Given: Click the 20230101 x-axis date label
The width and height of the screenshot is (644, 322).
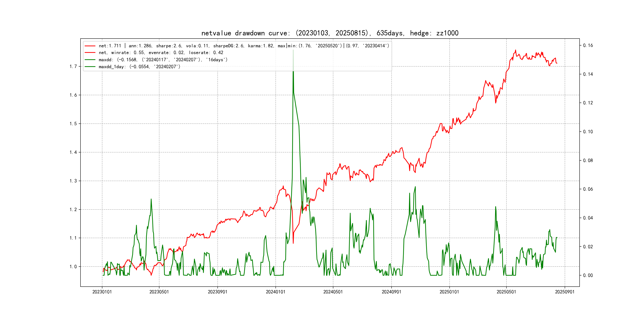Looking at the screenshot, I should click(x=102, y=292).
